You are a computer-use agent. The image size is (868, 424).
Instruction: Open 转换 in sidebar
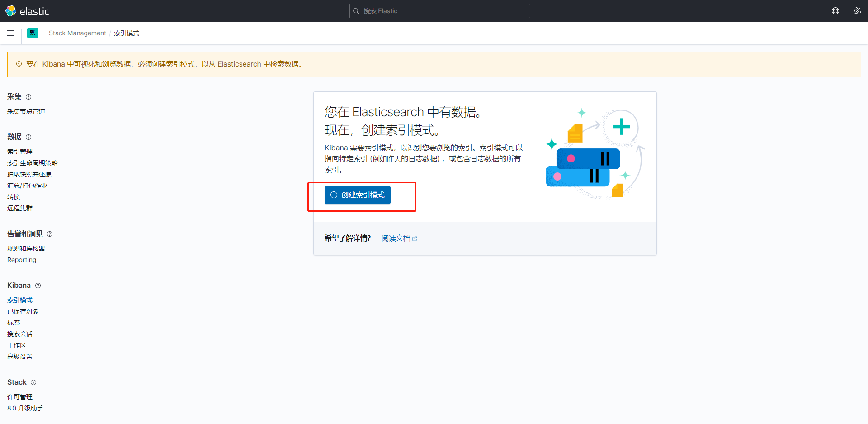[14, 197]
